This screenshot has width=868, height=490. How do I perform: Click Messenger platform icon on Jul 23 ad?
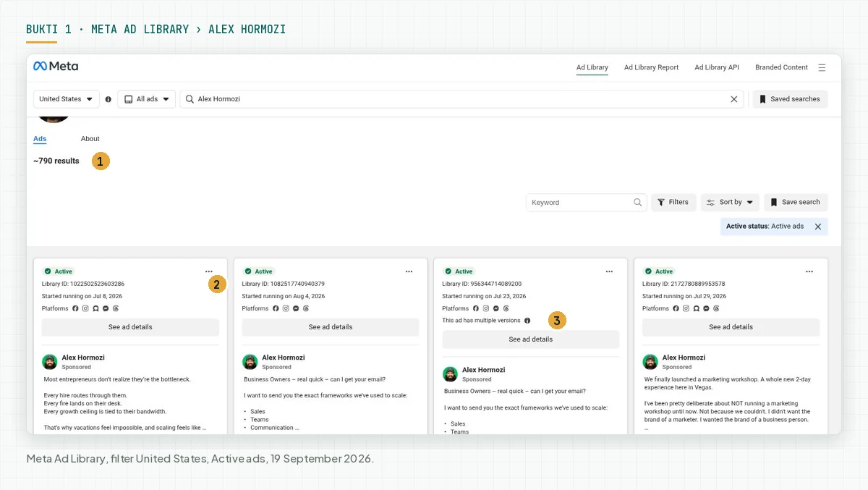[496, 308]
